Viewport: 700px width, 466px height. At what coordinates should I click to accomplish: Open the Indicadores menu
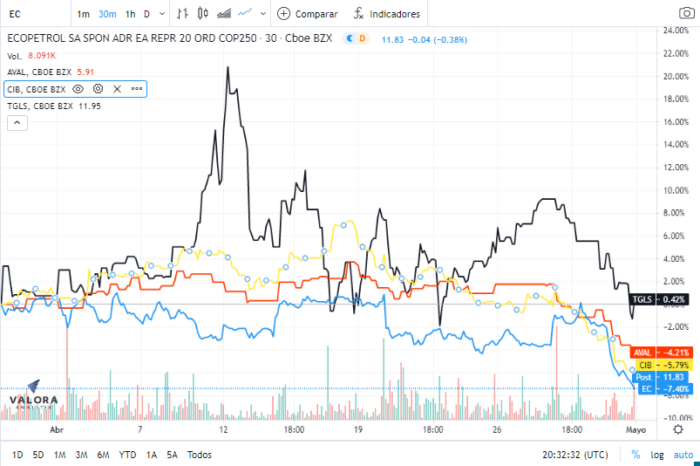pos(386,14)
